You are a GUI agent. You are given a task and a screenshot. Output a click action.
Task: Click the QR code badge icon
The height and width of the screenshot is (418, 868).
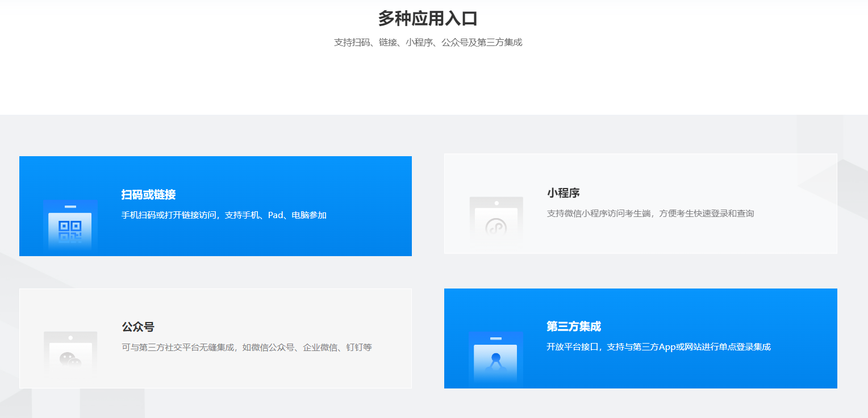(70, 226)
